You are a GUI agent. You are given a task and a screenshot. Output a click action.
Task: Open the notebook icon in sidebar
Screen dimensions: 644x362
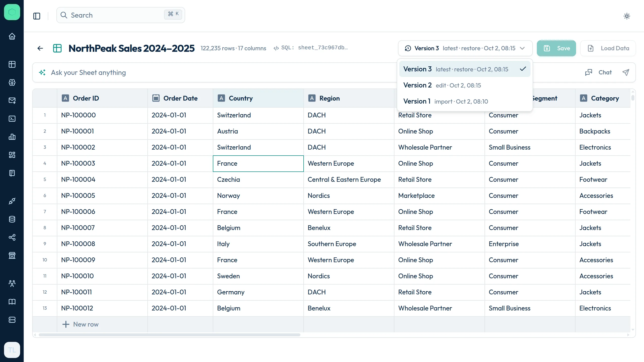12,173
